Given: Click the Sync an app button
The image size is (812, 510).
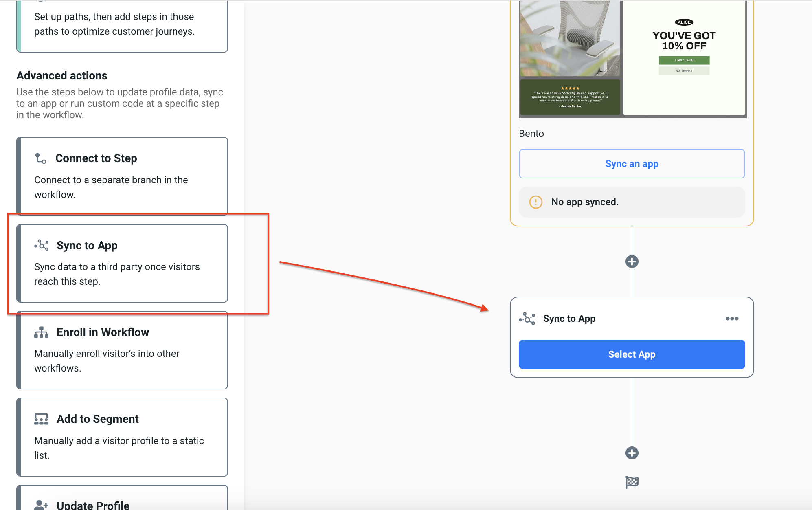Looking at the screenshot, I should [632, 164].
